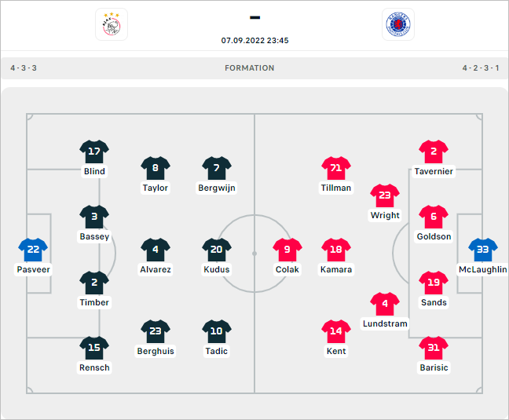
Task: Click Tavernier's red number 2 shirt
Action: (x=434, y=152)
